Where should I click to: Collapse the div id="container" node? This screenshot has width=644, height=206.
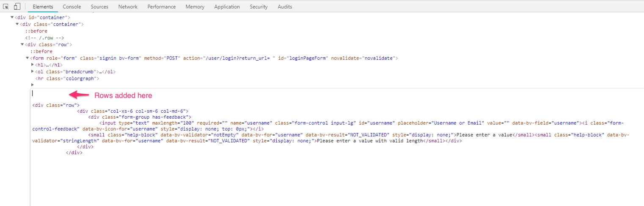(x=12, y=17)
